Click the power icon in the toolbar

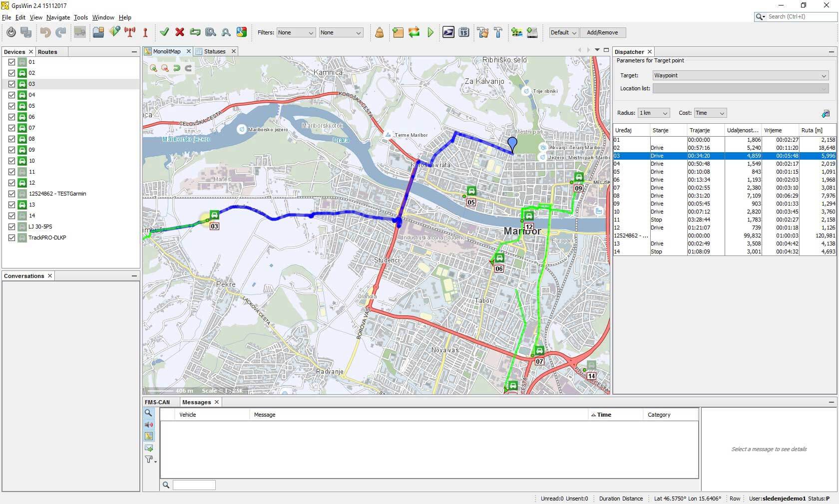[x=11, y=32]
